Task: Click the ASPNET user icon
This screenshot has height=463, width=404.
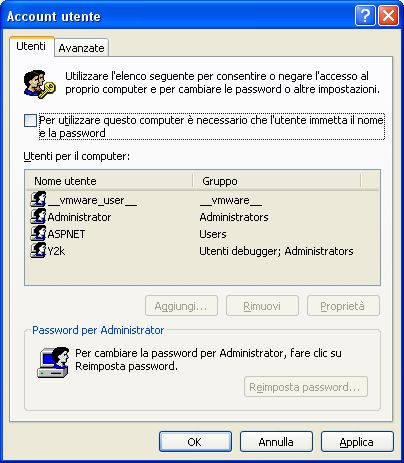Action: point(38,233)
